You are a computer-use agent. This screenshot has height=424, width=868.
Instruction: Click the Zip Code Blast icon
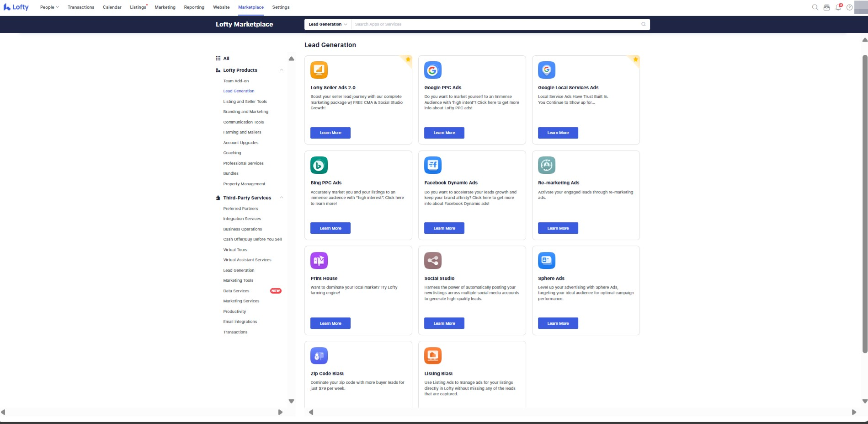point(319,356)
